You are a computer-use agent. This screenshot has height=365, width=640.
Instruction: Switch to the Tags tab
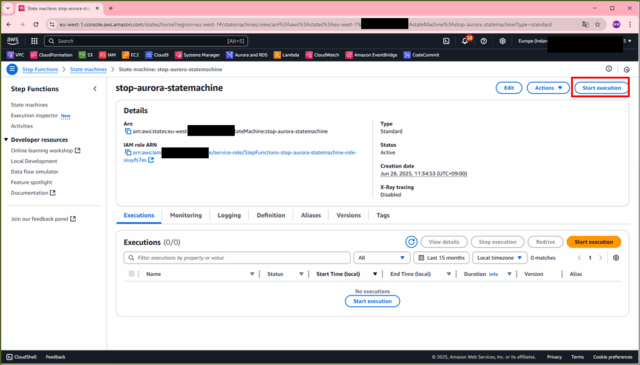pos(383,215)
